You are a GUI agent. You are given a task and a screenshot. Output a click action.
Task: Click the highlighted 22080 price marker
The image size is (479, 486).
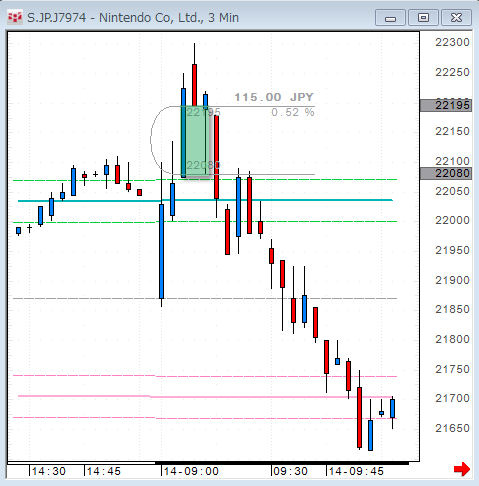[446, 173]
